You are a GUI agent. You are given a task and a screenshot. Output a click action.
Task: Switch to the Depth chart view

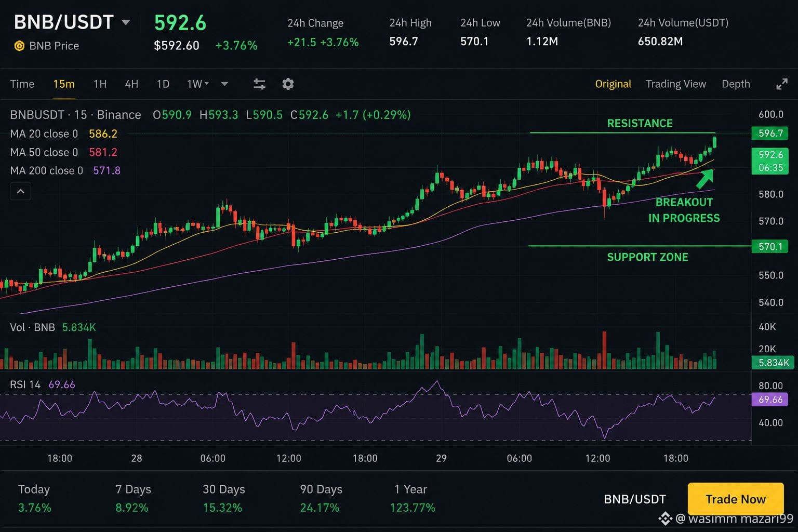(x=736, y=84)
